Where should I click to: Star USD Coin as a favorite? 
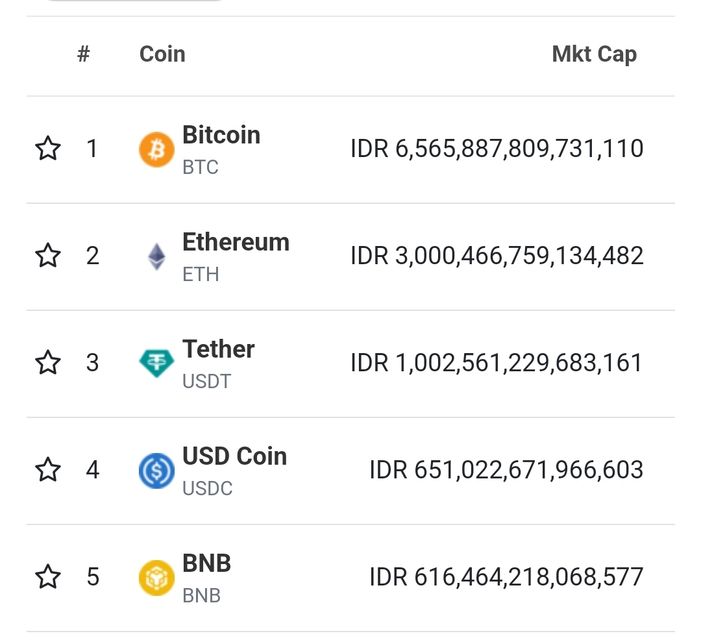pyautogui.click(x=48, y=469)
